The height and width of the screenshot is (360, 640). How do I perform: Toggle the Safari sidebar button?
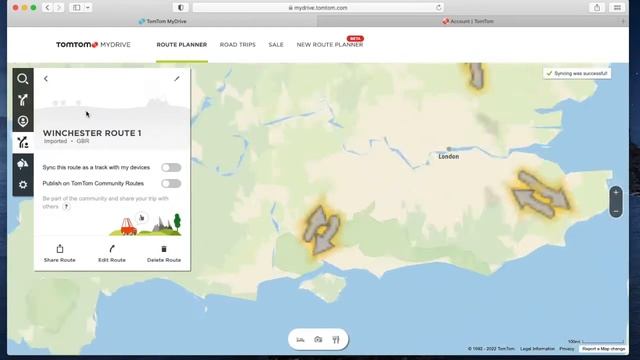tap(77, 7)
